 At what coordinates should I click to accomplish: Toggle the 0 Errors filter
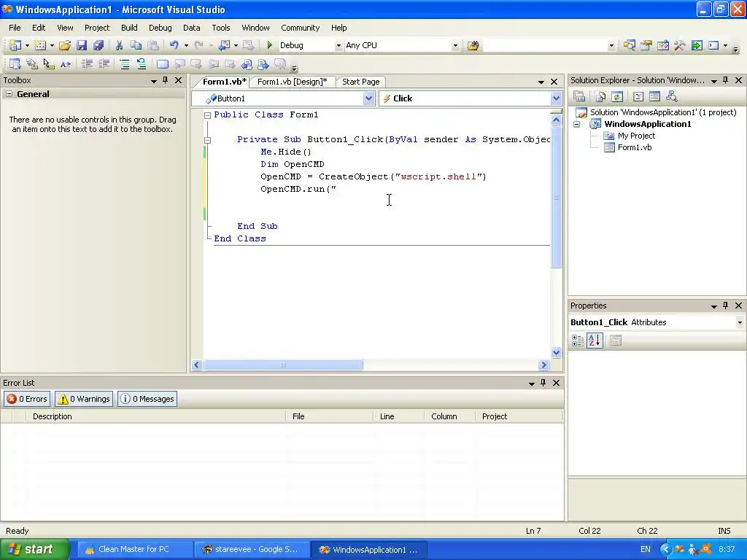click(28, 399)
